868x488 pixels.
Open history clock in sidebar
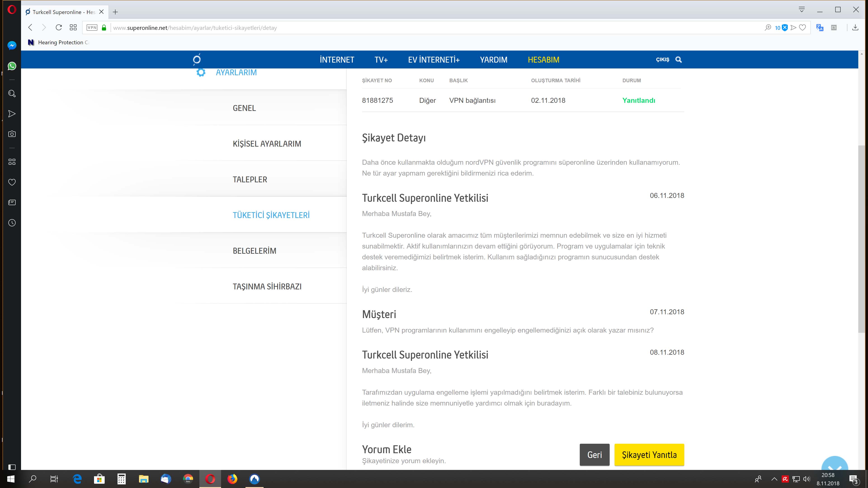tap(12, 223)
